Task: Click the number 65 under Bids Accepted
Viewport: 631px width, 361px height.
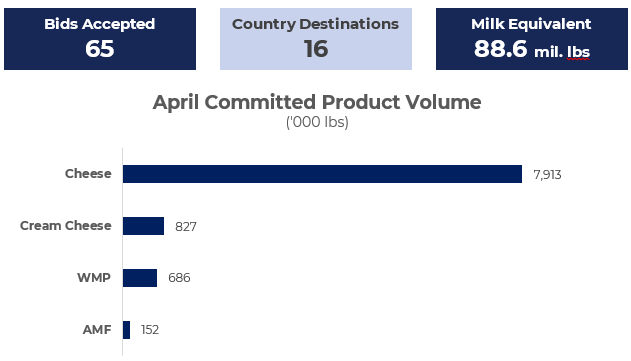Action: click(99, 49)
